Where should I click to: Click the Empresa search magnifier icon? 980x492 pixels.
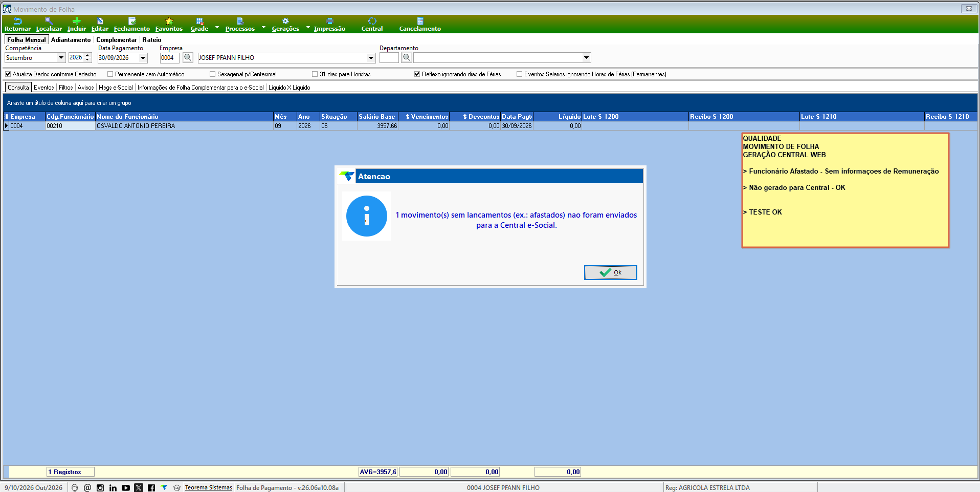188,58
